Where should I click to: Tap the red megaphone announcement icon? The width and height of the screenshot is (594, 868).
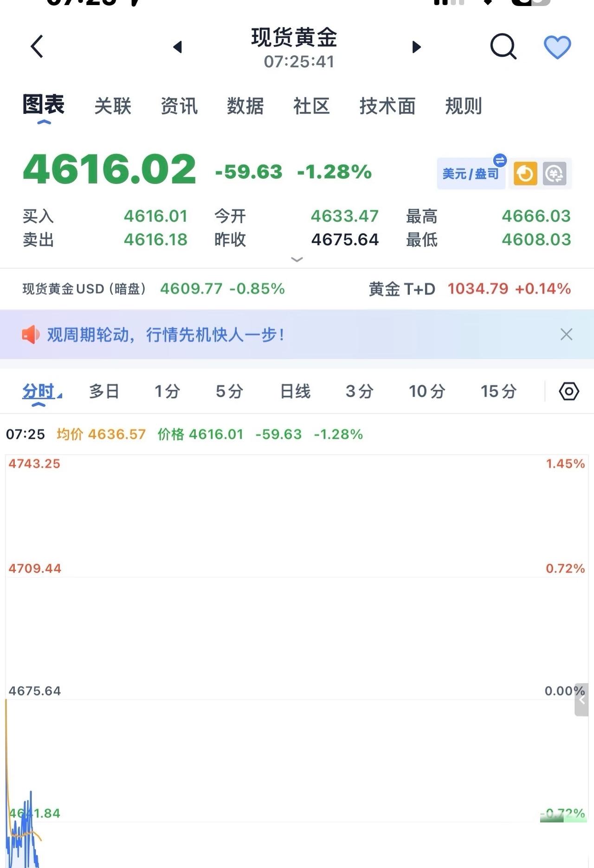31,334
